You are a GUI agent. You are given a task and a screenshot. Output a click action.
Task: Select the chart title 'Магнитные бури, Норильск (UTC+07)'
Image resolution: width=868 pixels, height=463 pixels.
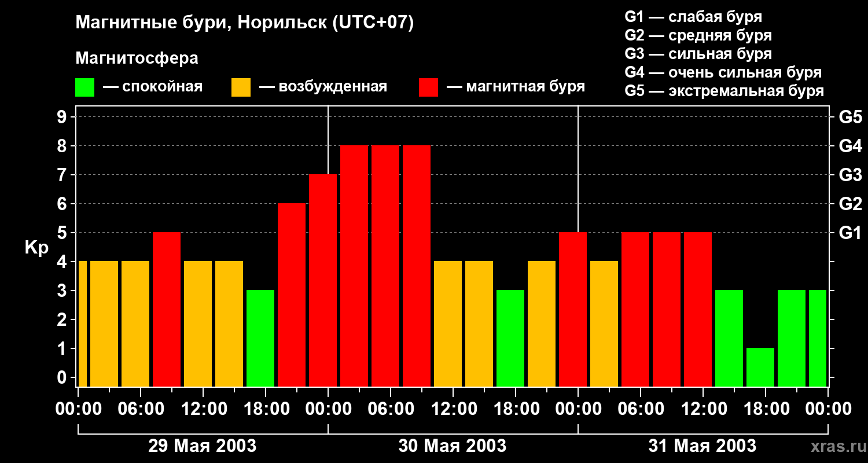point(245,23)
